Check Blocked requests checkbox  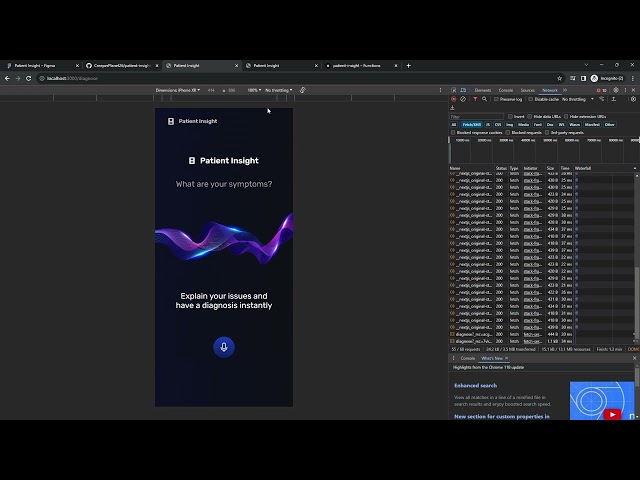[x=508, y=133]
